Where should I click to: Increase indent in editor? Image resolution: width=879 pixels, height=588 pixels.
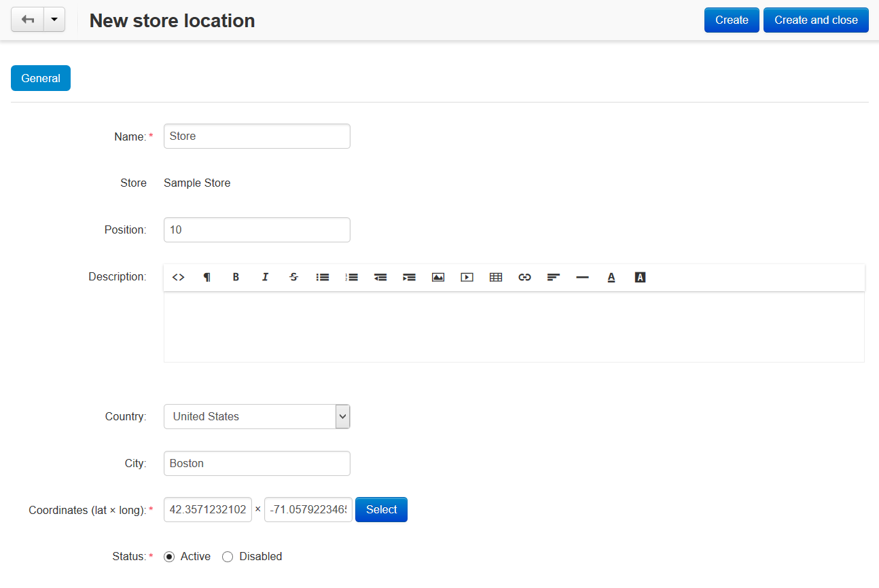point(409,277)
